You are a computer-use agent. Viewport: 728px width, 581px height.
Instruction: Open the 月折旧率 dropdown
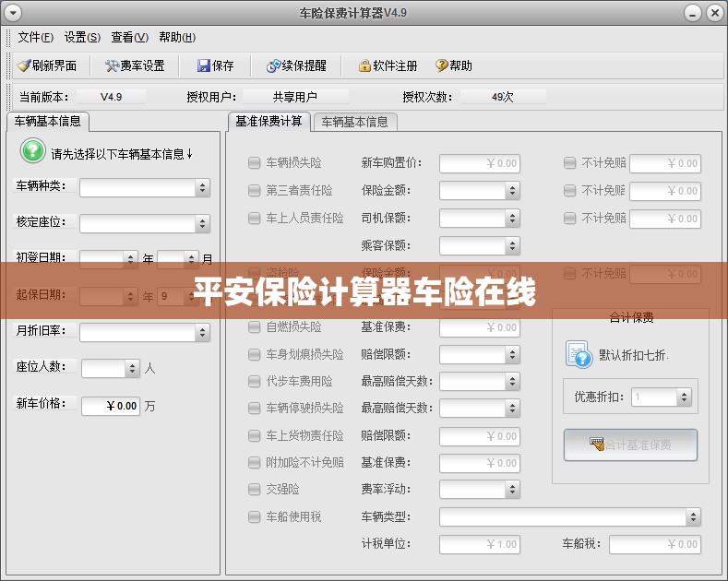coord(145,333)
